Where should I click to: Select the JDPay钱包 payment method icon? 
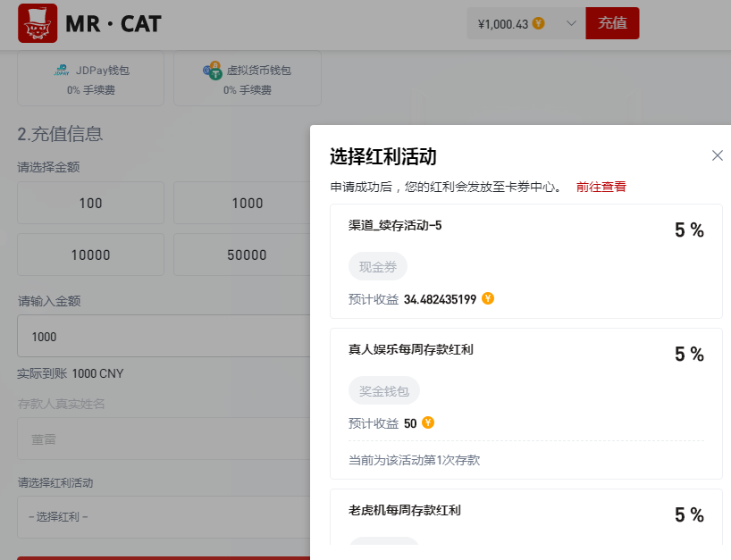click(x=63, y=70)
